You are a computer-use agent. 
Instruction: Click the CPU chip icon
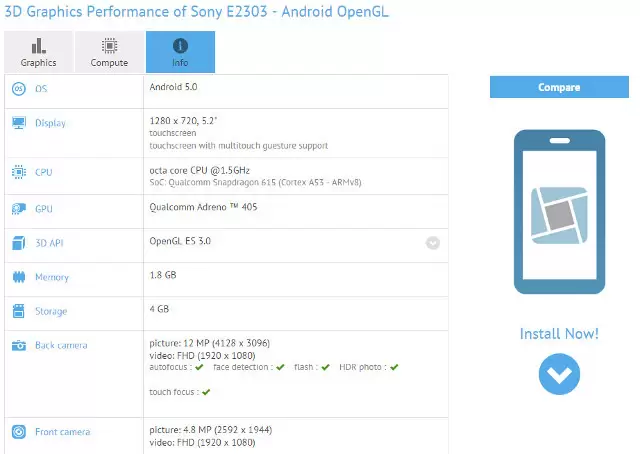point(19,172)
